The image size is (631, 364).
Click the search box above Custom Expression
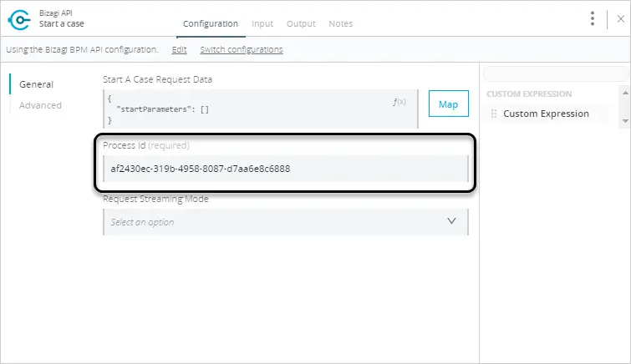pos(555,74)
